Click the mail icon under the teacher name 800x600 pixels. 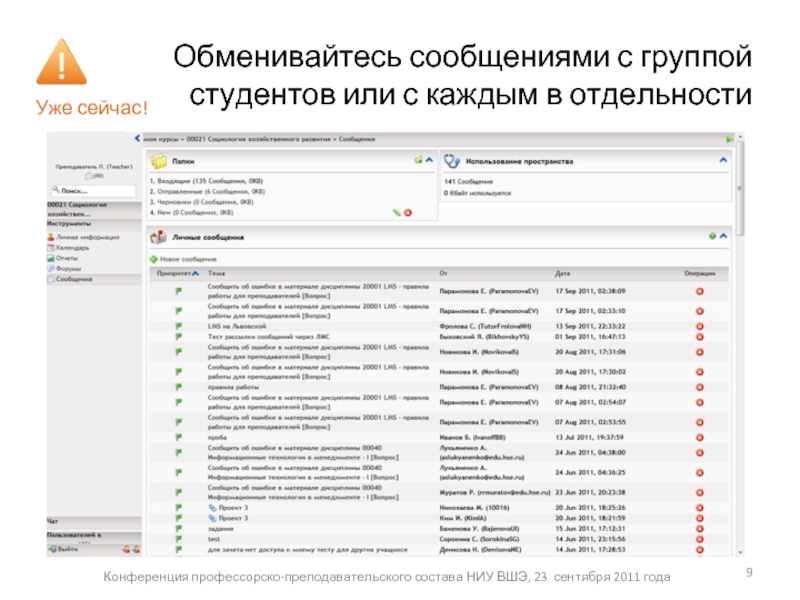(89, 176)
